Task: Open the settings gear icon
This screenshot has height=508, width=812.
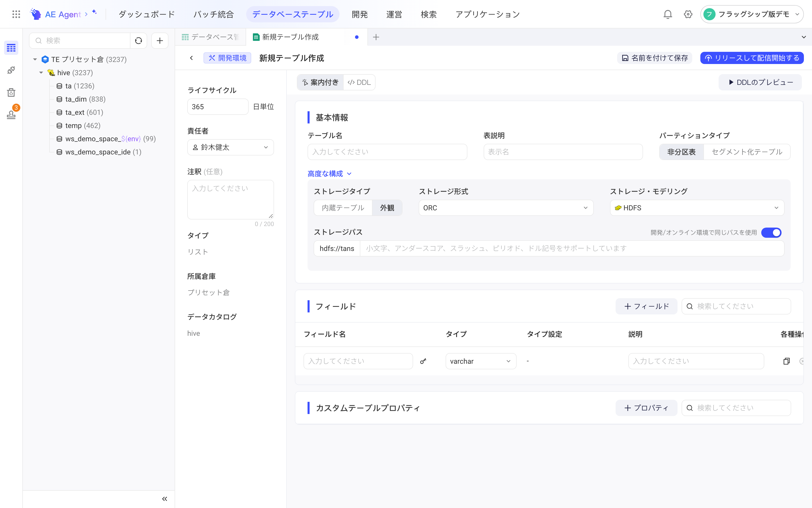Action: point(688,14)
